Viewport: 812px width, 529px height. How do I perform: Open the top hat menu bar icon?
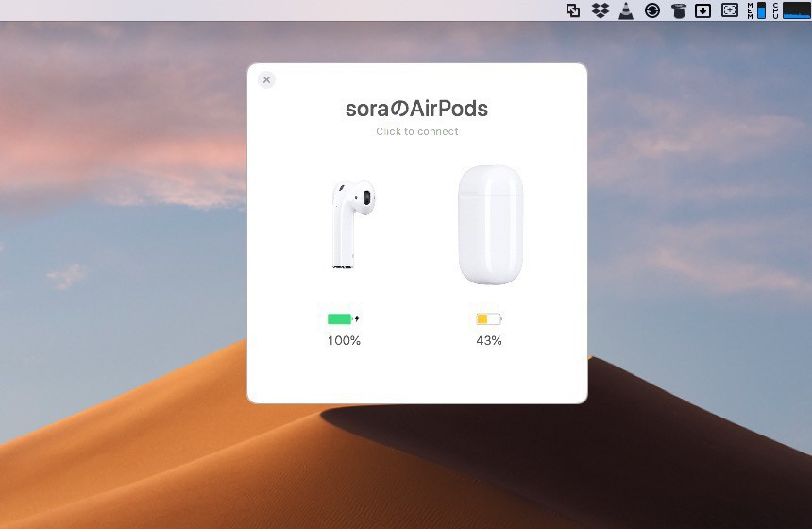pos(678,10)
